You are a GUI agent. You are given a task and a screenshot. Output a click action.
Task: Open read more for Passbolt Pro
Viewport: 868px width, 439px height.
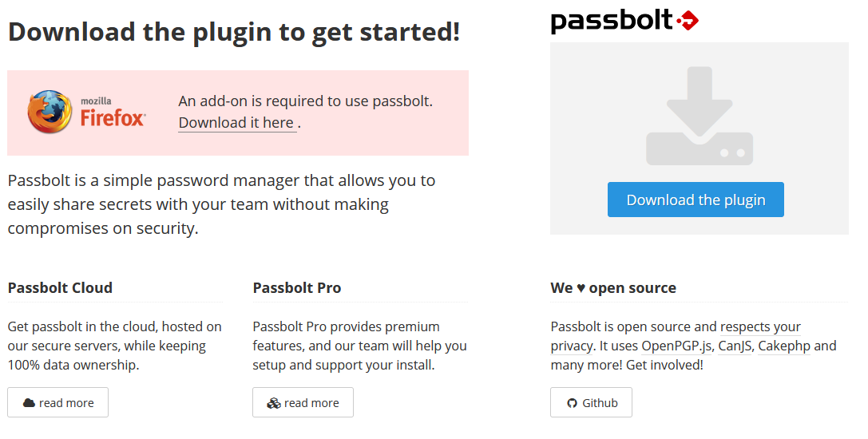[303, 403]
